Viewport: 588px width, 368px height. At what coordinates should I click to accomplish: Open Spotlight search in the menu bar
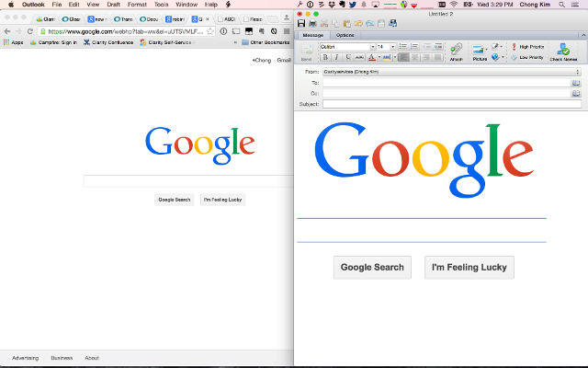coord(561,5)
